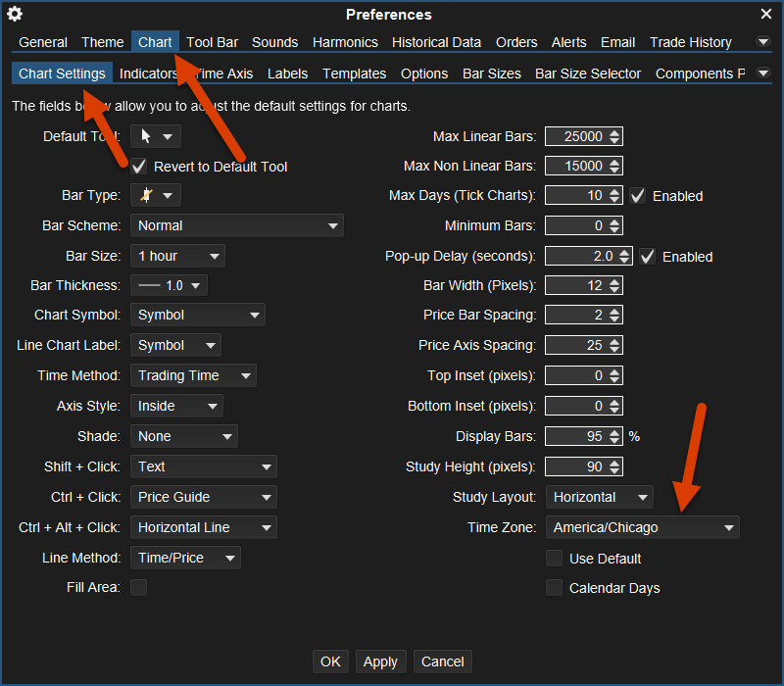Image resolution: width=784 pixels, height=686 pixels.
Task: Toggle Revert to Default Tool checkbox
Action: (x=139, y=167)
